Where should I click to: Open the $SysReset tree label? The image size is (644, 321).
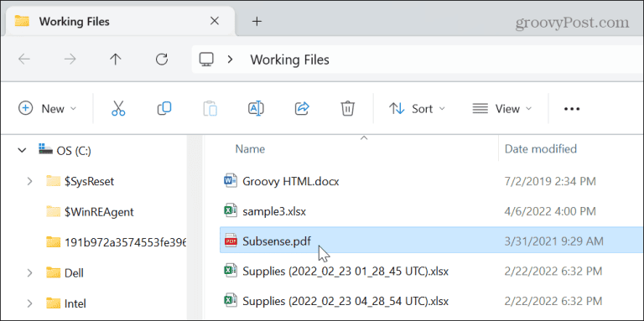(89, 181)
